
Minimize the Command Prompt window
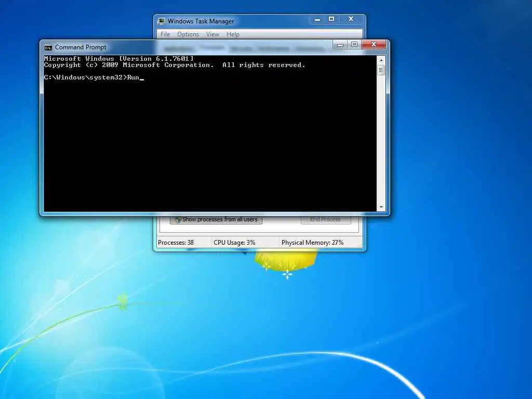340,45
